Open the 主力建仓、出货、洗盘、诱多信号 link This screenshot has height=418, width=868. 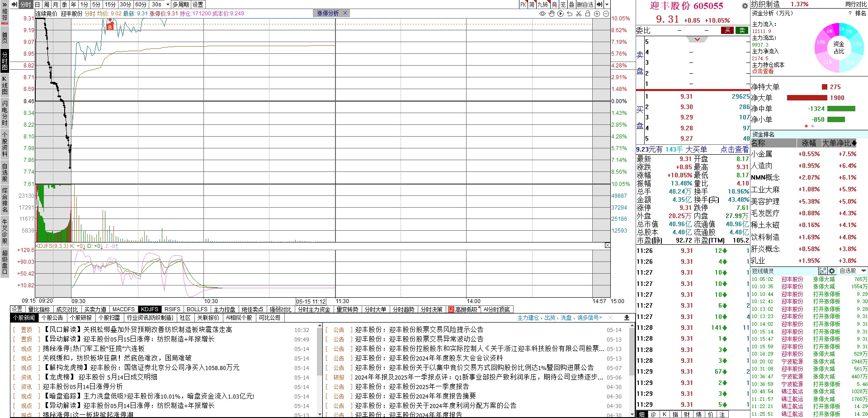tap(560, 318)
